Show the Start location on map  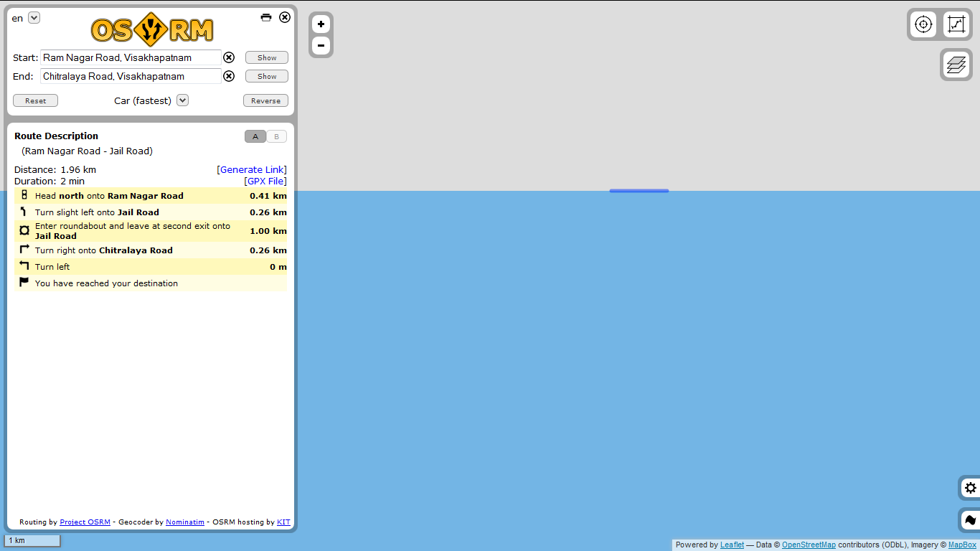click(267, 57)
